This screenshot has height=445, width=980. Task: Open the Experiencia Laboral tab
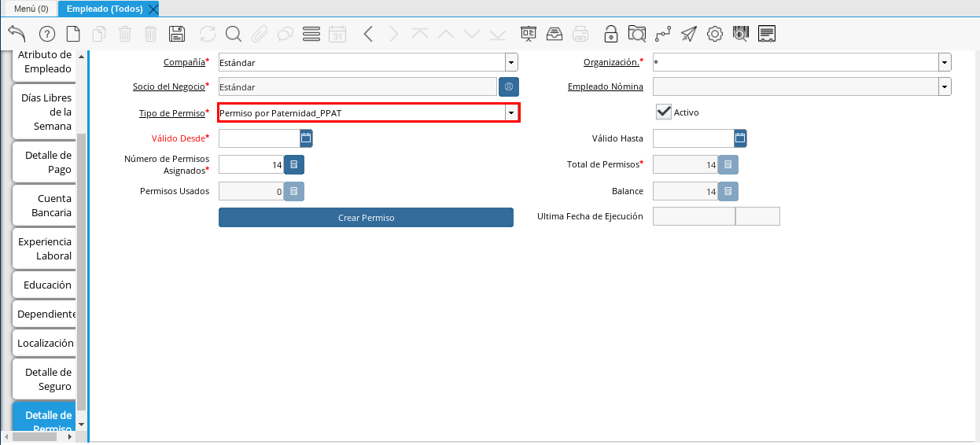pos(44,249)
